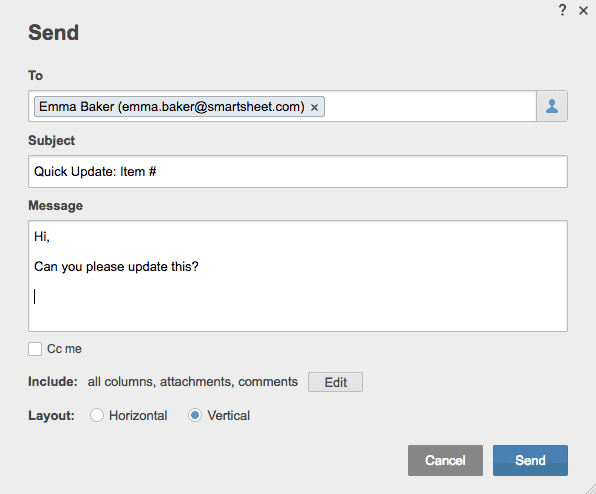The height and width of the screenshot is (494, 596).
Task: Grab the resize grip at dialog corner
Action: pyautogui.click(x=591, y=489)
